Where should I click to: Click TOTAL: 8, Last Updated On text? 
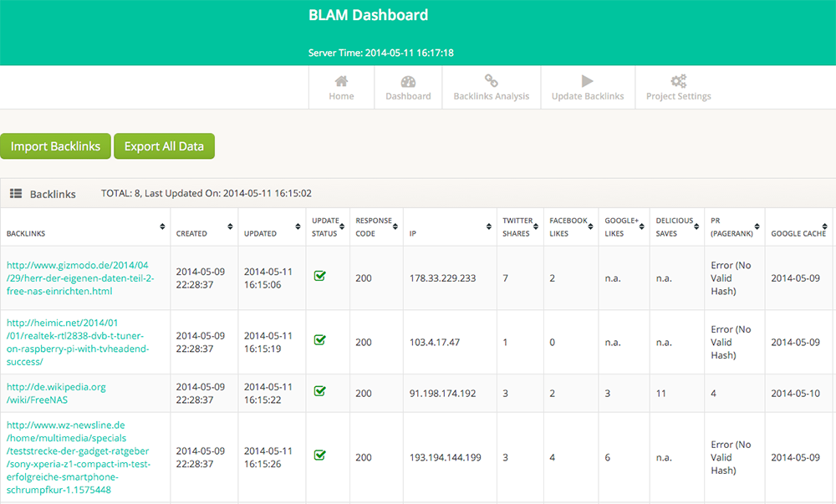coord(206,193)
